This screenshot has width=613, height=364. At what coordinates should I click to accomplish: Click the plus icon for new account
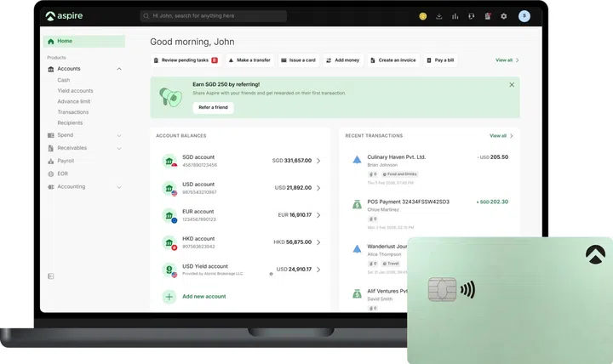pyautogui.click(x=169, y=297)
